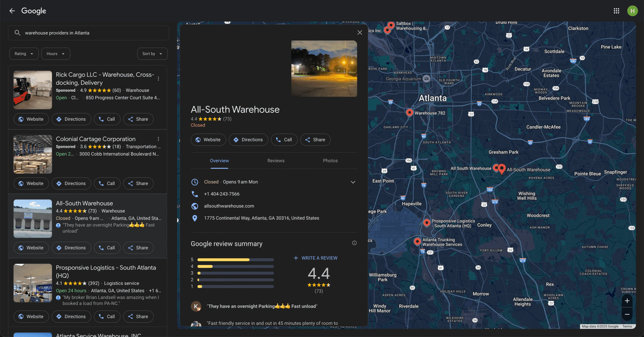This screenshot has width=644, height=337.
Task: Click the clock hours icon
Action: click(x=195, y=182)
